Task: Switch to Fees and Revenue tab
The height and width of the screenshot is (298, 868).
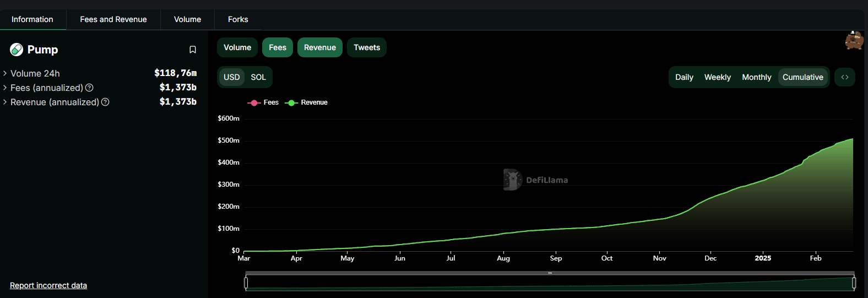Action: (113, 19)
